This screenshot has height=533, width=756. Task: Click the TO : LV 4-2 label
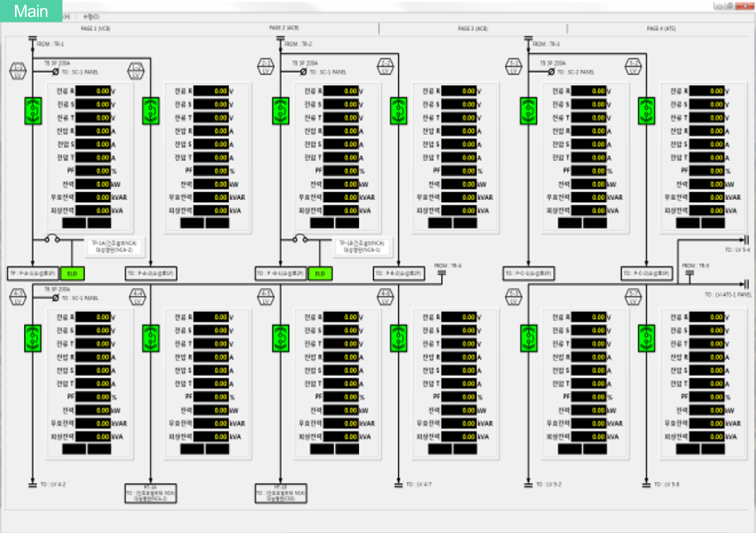pyautogui.click(x=53, y=484)
